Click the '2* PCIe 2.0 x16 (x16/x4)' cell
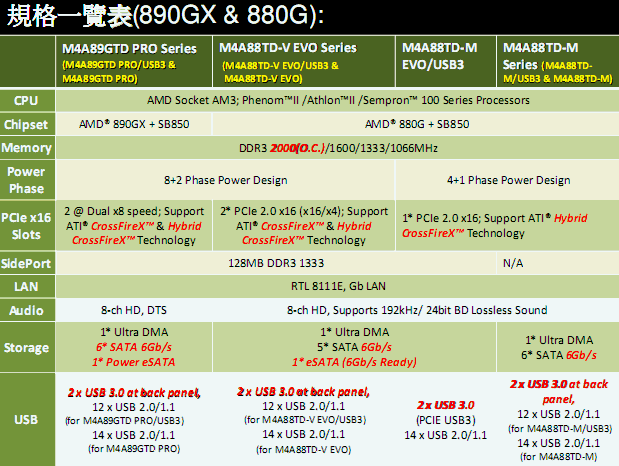The width and height of the screenshot is (619, 466). pos(304,226)
